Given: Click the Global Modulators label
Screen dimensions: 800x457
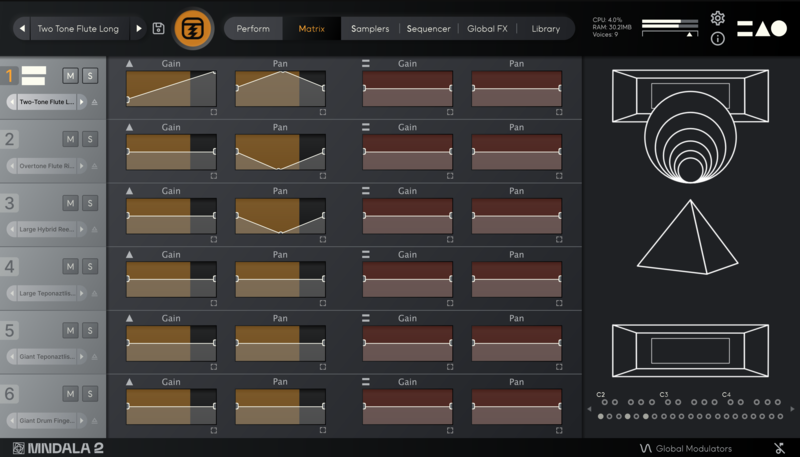Looking at the screenshot, I should (694, 448).
